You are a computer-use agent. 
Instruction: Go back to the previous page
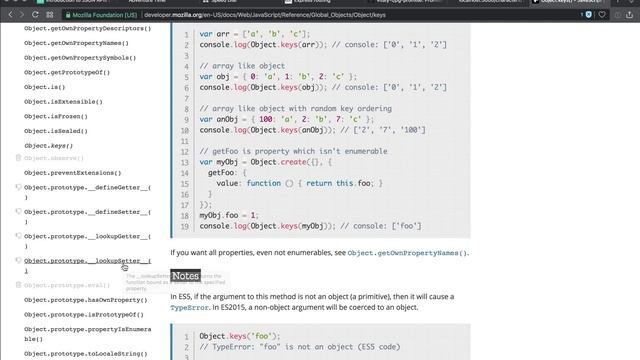click(10, 15)
